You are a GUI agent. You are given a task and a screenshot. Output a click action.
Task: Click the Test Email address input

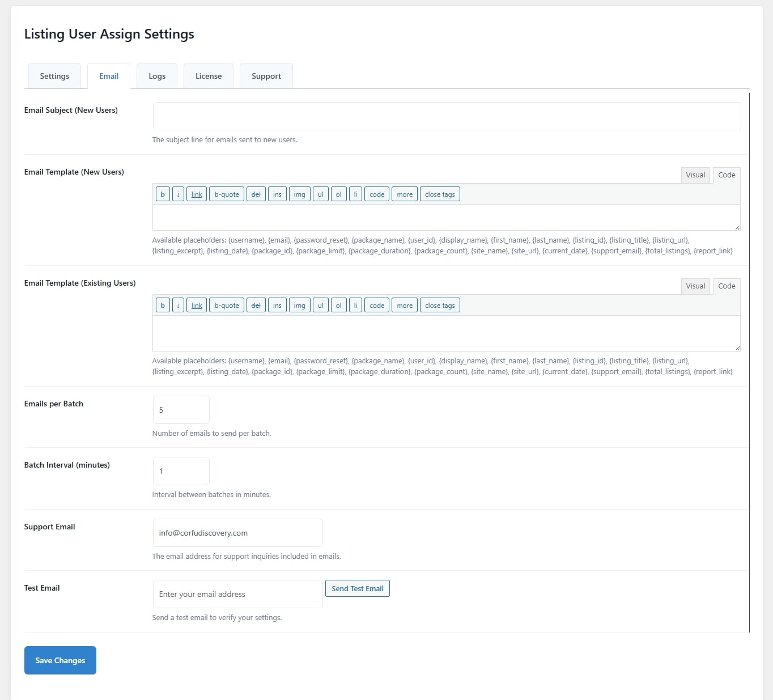point(237,594)
